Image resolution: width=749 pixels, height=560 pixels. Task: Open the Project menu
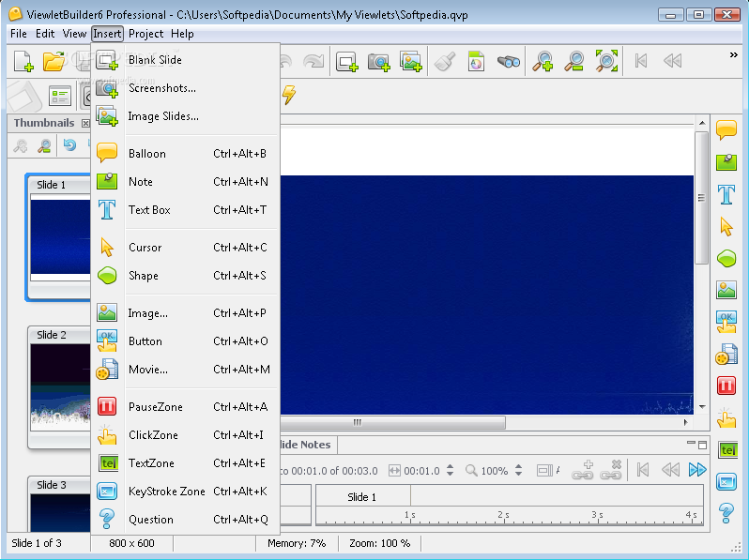click(x=145, y=34)
